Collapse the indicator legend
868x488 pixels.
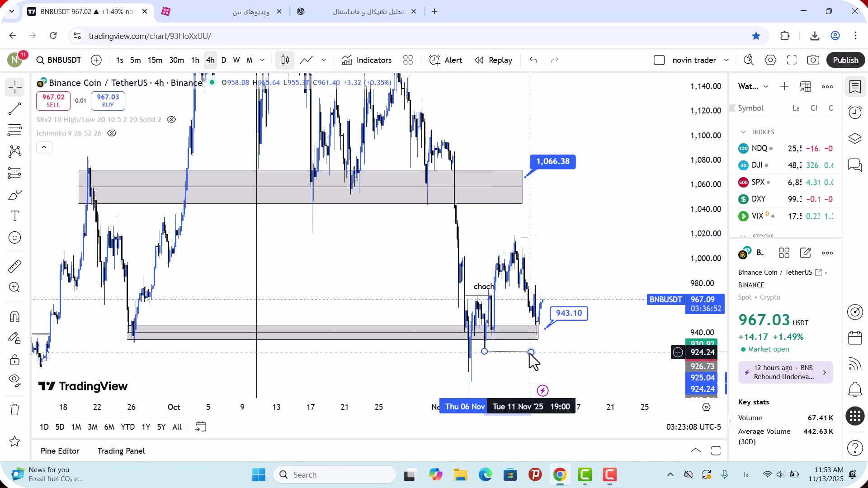[44, 147]
